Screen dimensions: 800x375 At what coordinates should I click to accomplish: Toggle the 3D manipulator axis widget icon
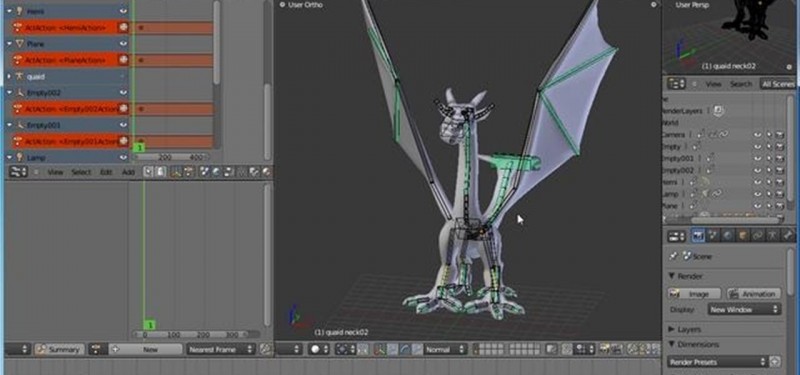click(x=379, y=349)
